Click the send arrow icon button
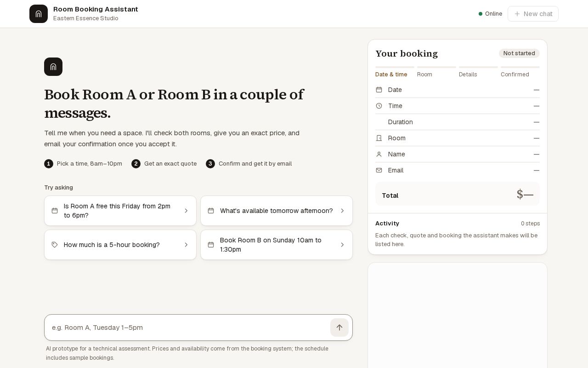The image size is (588, 368). (339, 328)
